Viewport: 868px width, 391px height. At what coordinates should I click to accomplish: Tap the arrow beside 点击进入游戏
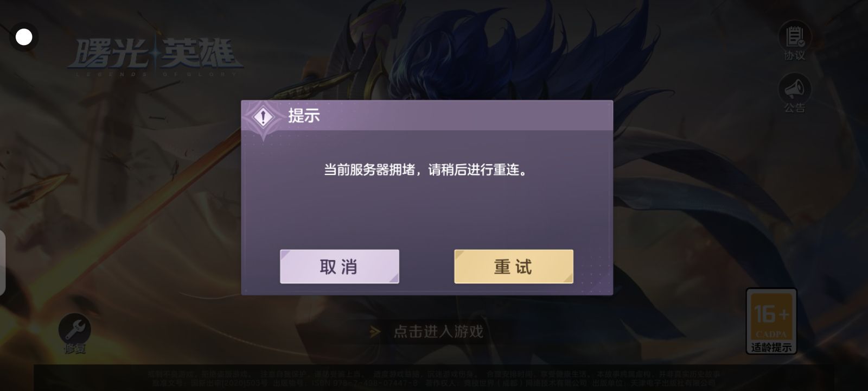pos(374,331)
